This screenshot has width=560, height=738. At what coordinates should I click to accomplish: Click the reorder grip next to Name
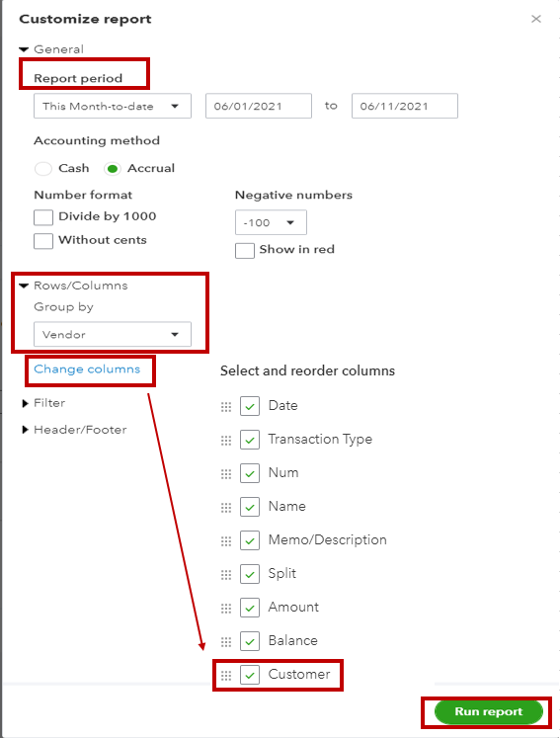pyautogui.click(x=226, y=508)
